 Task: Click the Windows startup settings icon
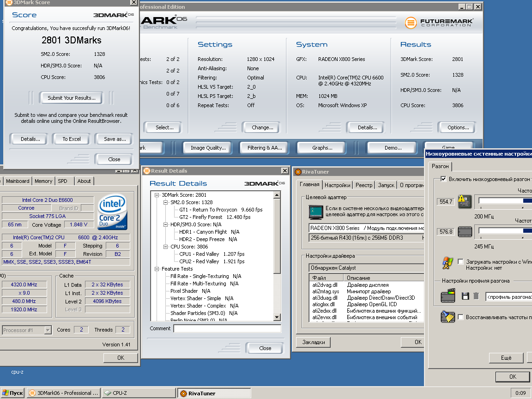(447, 263)
